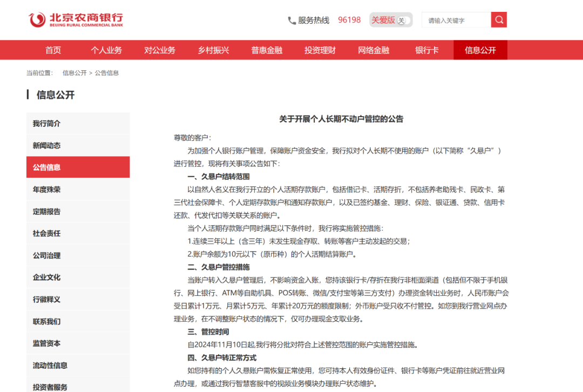Select the 银行卡 navigation tab

pyautogui.click(x=426, y=50)
